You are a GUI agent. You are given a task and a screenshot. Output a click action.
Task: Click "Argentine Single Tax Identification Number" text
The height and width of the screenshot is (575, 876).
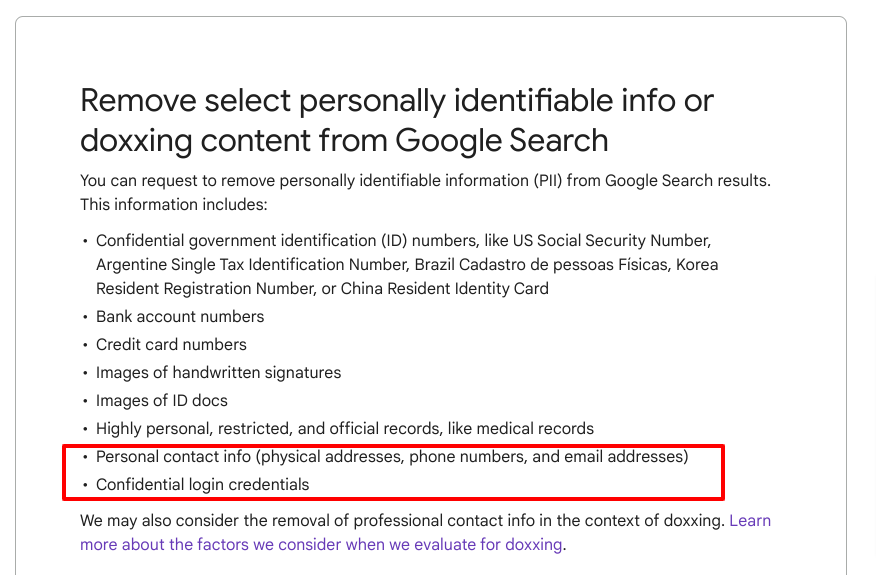tap(251, 265)
